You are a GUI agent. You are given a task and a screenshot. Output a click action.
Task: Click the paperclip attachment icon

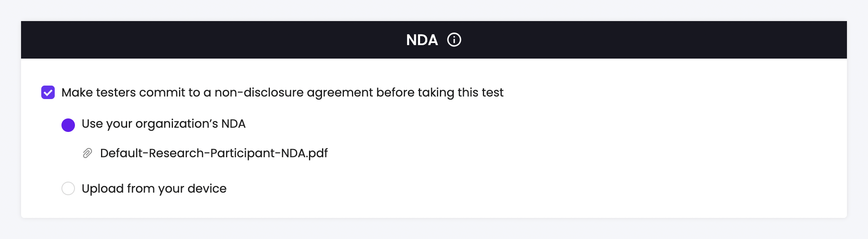coord(87,153)
